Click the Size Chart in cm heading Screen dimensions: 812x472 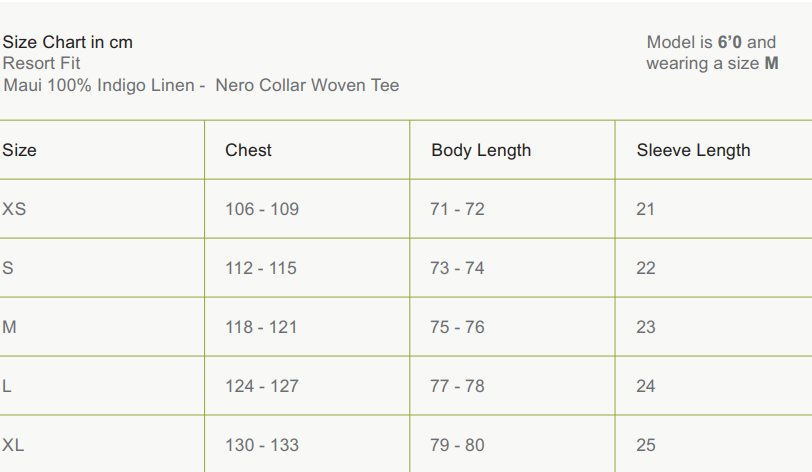[x=67, y=42]
